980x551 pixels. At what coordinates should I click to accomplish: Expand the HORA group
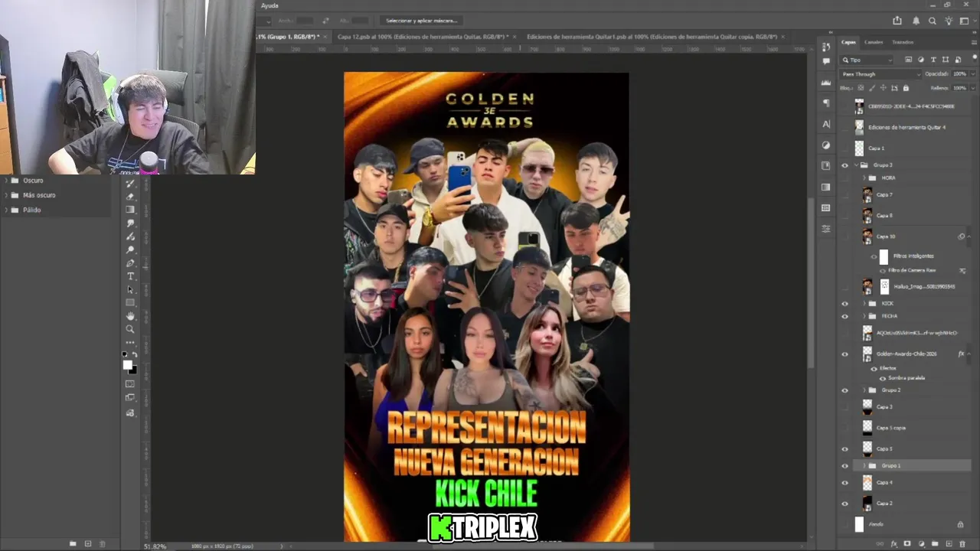864,178
